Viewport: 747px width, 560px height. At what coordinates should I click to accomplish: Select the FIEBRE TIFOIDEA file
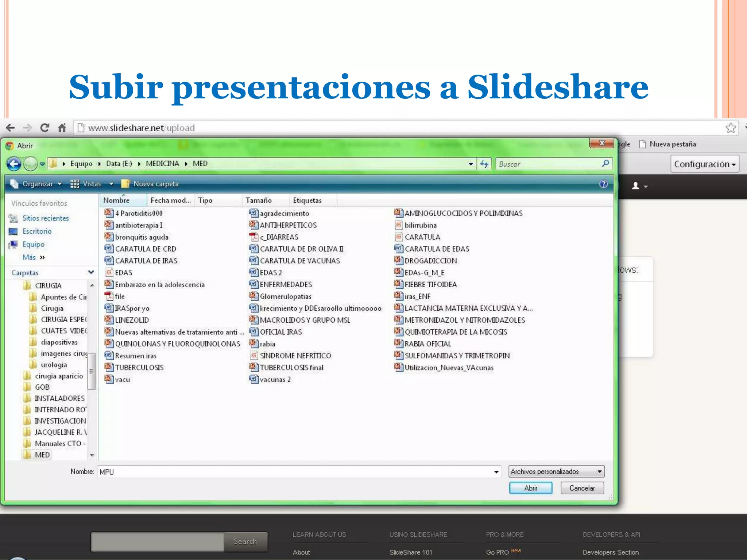430,284
